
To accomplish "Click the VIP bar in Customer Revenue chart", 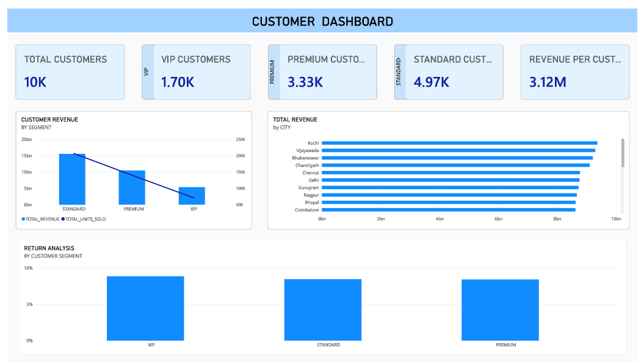I will click(192, 195).
